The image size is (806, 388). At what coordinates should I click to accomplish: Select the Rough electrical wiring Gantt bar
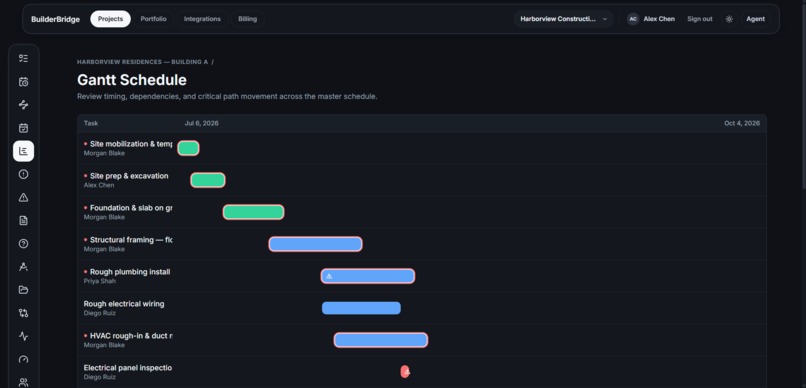pyautogui.click(x=361, y=308)
